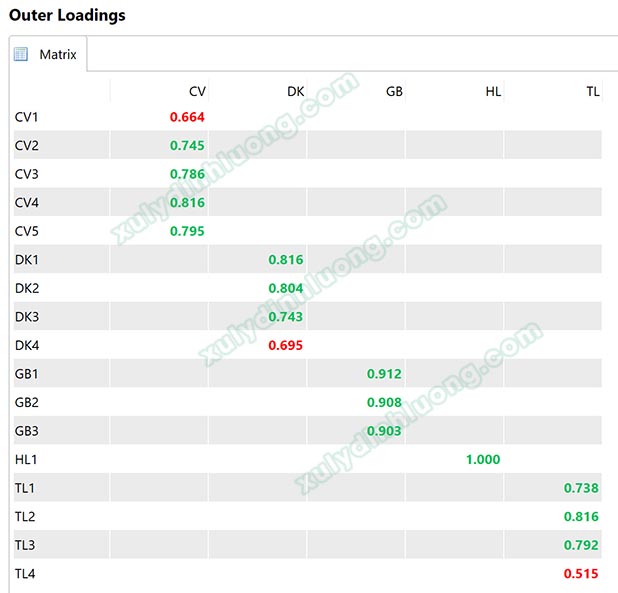618x593 pixels.
Task: Click the 0.738 value for TL1
Action: coord(581,488)
